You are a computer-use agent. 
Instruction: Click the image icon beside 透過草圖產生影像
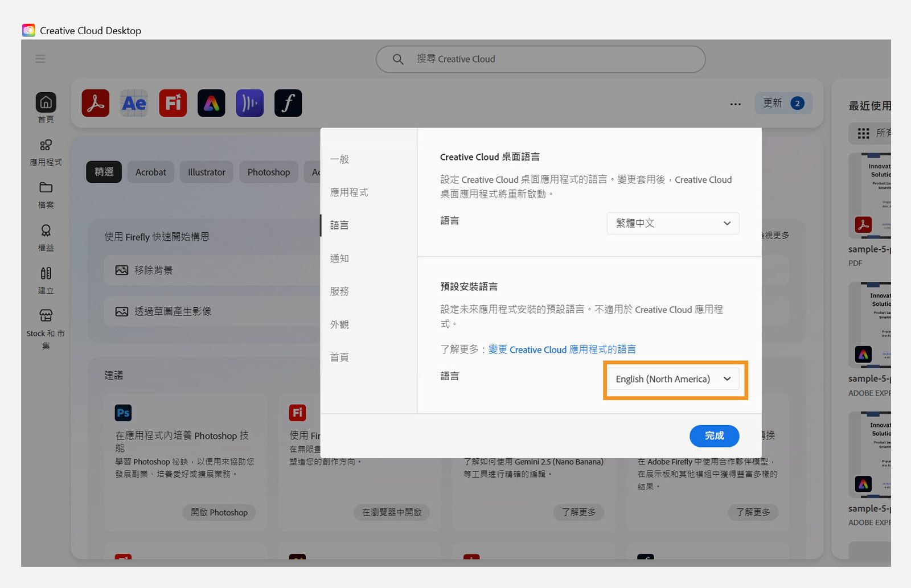click(x=122, y=311)
